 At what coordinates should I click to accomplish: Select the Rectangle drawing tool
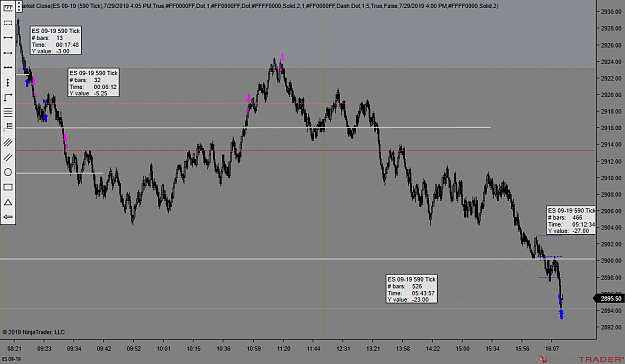pos(8,187)
